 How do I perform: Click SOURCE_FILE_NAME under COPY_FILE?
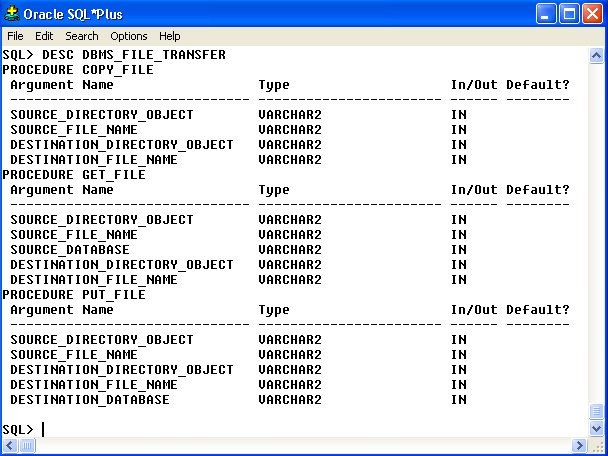point(74,130)
